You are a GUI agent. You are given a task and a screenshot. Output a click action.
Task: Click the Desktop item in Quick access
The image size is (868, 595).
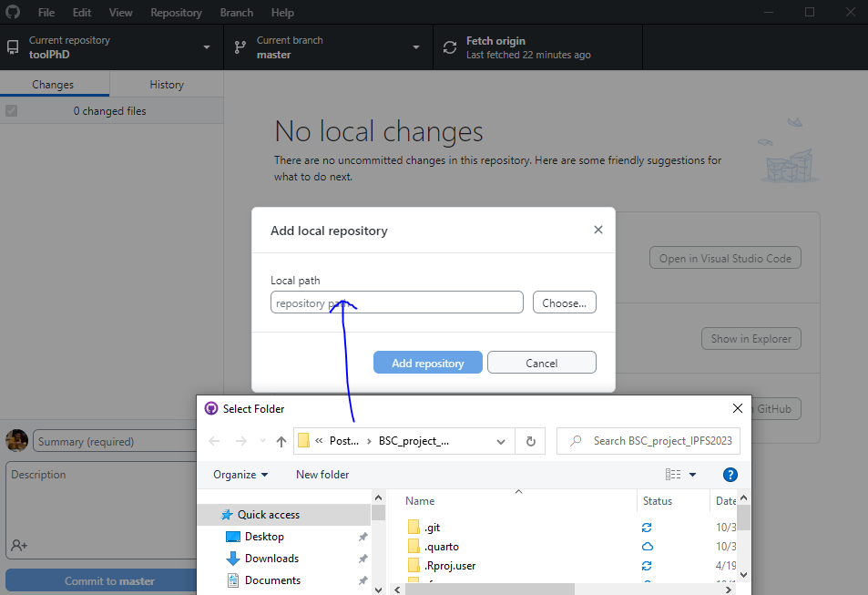pos(264,537)
